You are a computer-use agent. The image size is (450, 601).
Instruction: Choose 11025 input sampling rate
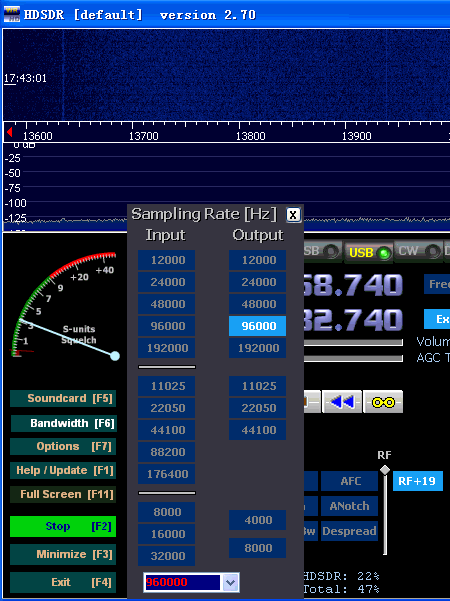point(166,386)
